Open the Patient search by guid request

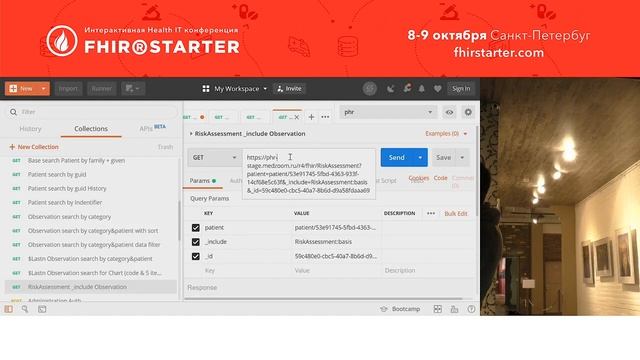[92, 174]
